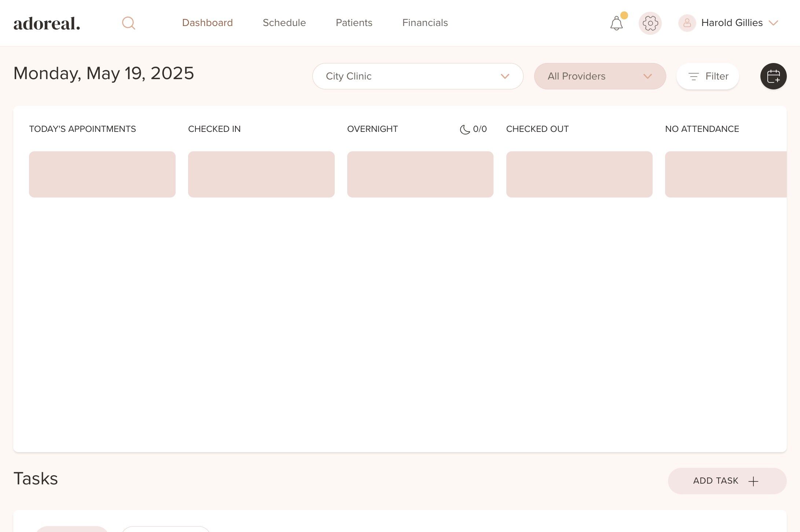Go to the Dashboard tab
The image size is (800, 532).
(208, 23)
